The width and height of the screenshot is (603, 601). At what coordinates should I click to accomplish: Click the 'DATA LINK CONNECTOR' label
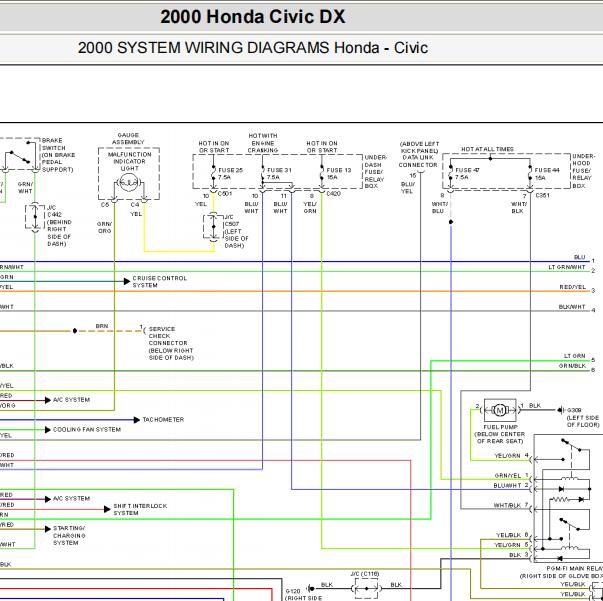pyautogui.click(x=418, y=161)
